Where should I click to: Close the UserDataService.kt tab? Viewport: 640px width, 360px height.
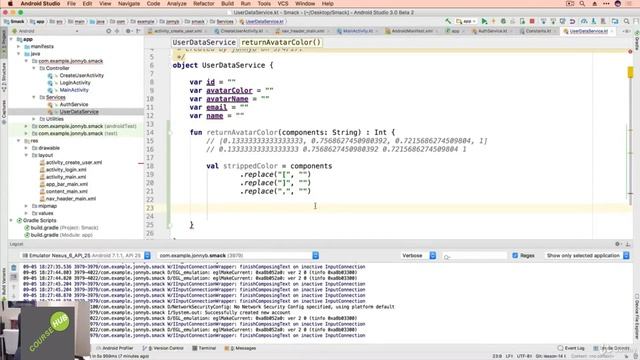tap(611, 31)
